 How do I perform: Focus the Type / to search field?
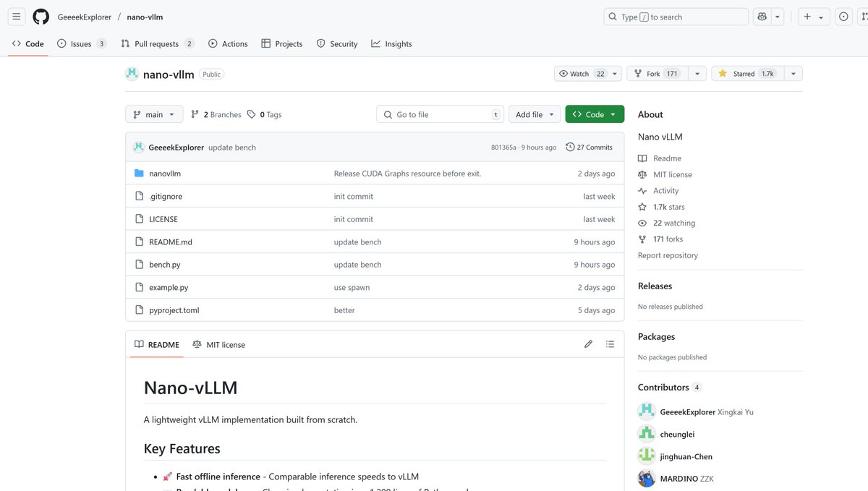(x=676, y=17)
